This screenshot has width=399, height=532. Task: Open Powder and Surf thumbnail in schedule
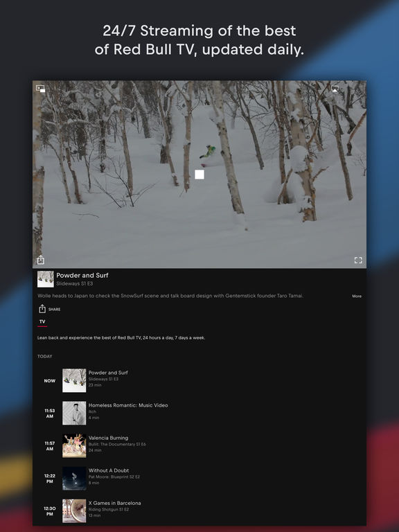[x=74, y=380]
